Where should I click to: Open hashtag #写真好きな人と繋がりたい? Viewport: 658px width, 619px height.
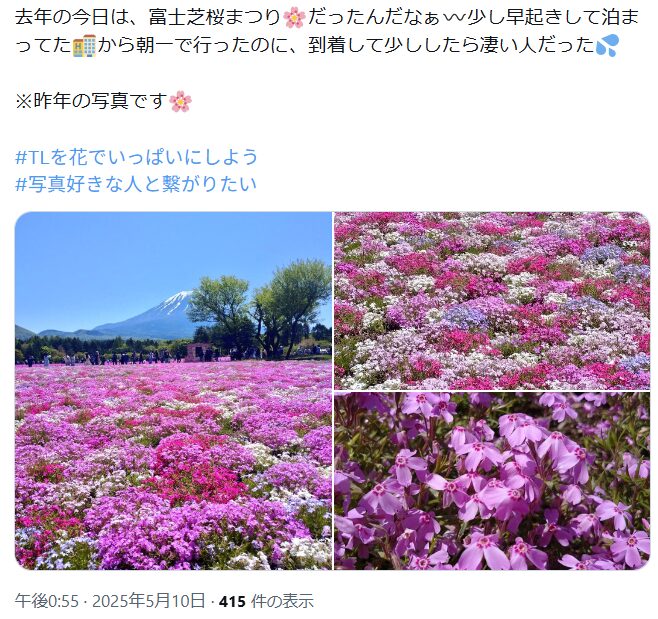coord(136,184)
